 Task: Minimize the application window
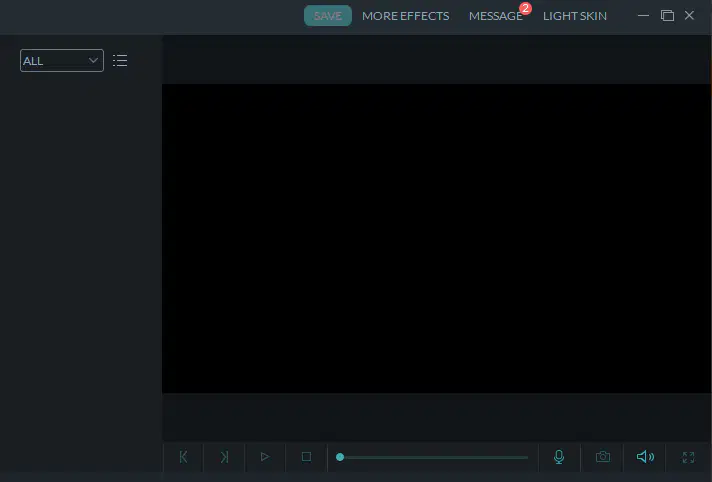[643, 15]
